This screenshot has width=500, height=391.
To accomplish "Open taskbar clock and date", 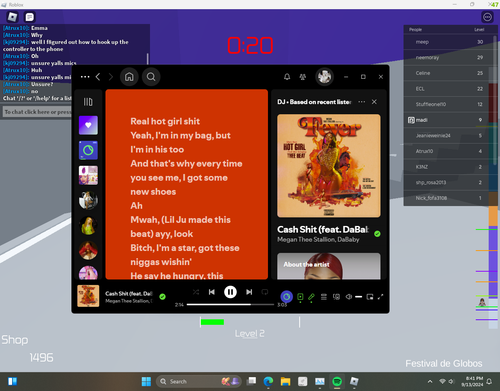I will (472, 381).
